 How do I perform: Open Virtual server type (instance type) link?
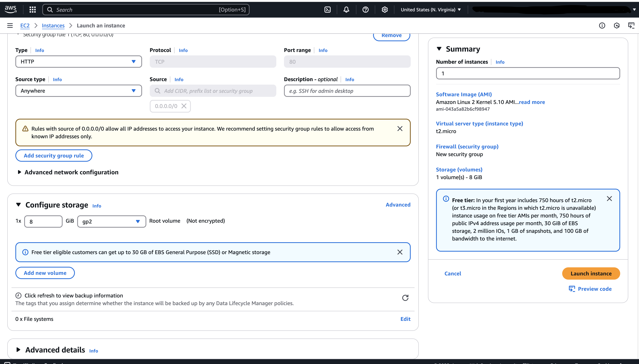480,124
